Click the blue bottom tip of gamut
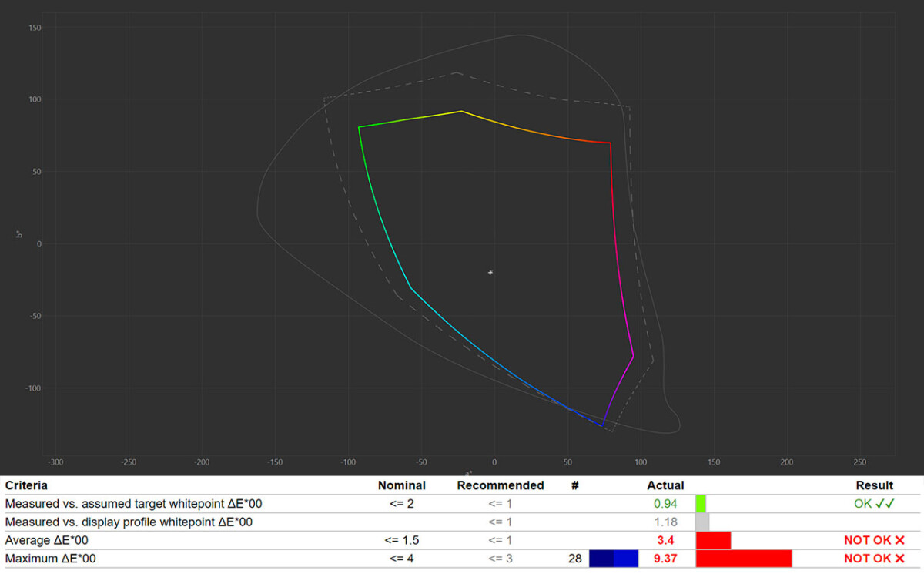 tap(604, 425)
